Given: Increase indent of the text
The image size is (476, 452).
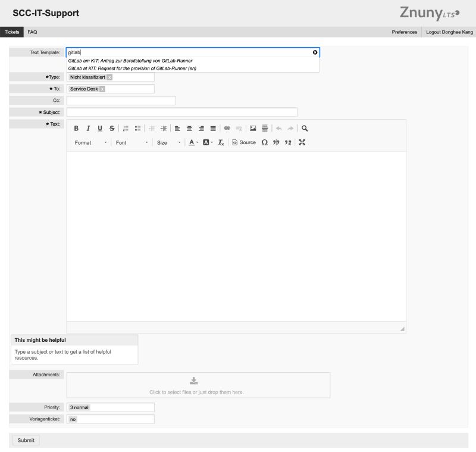Looking at the screenshot, I should 164,128.
